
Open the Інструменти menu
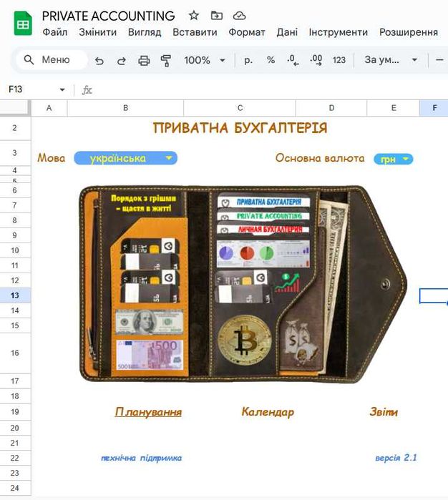[x=339, y=32]
